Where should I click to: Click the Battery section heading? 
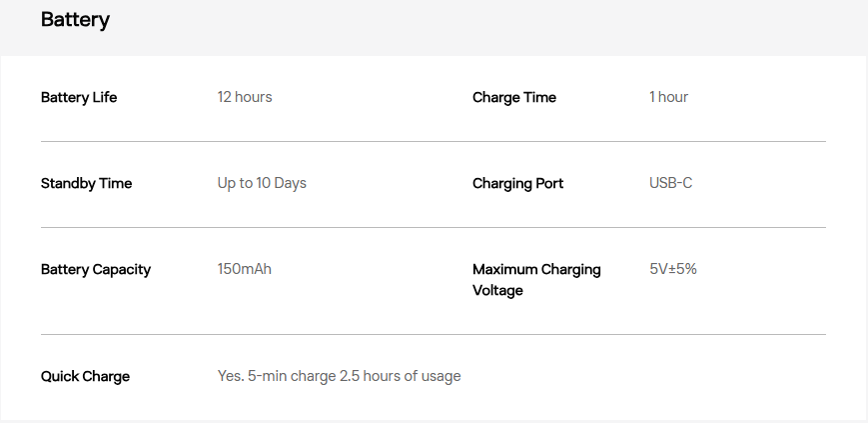pyautogui.click(x=75, y=20)
